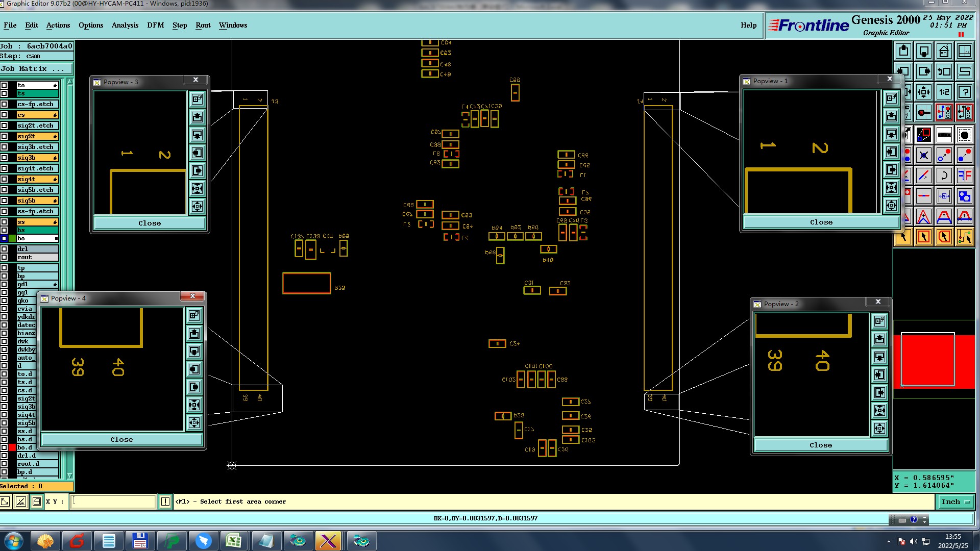The width and height of the screenshot is (980, 551).
Task: Open the DFM menu
Action: tap(155, 25)
